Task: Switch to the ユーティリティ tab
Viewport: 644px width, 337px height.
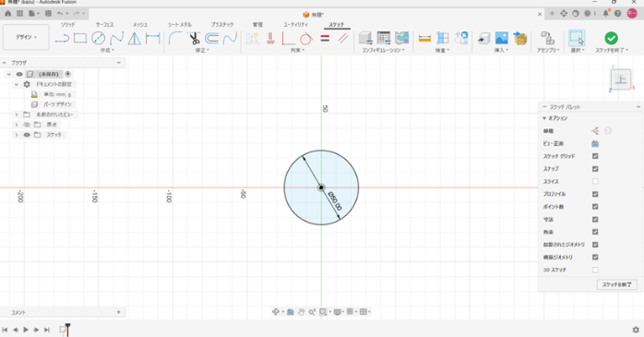Action: tap(295, 25)
